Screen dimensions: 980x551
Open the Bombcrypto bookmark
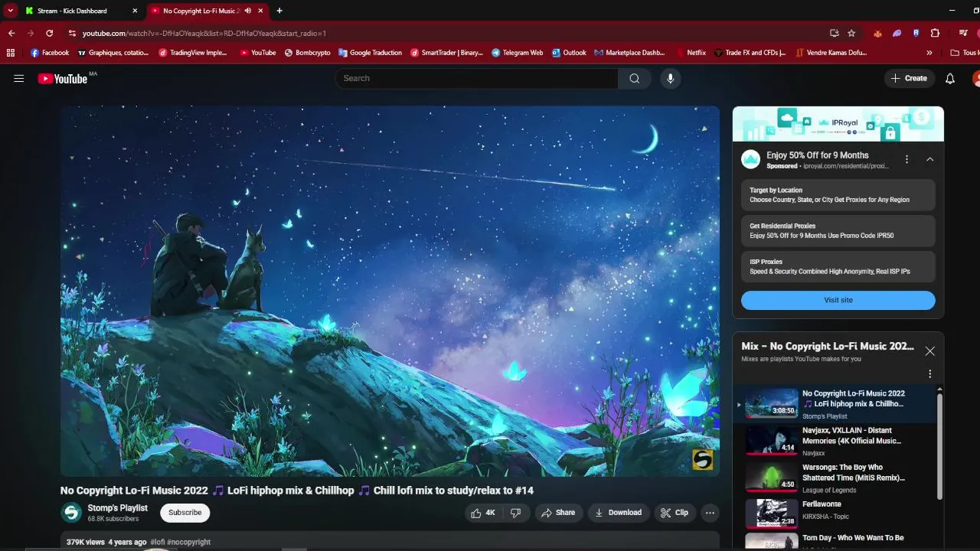pos(306,53)
